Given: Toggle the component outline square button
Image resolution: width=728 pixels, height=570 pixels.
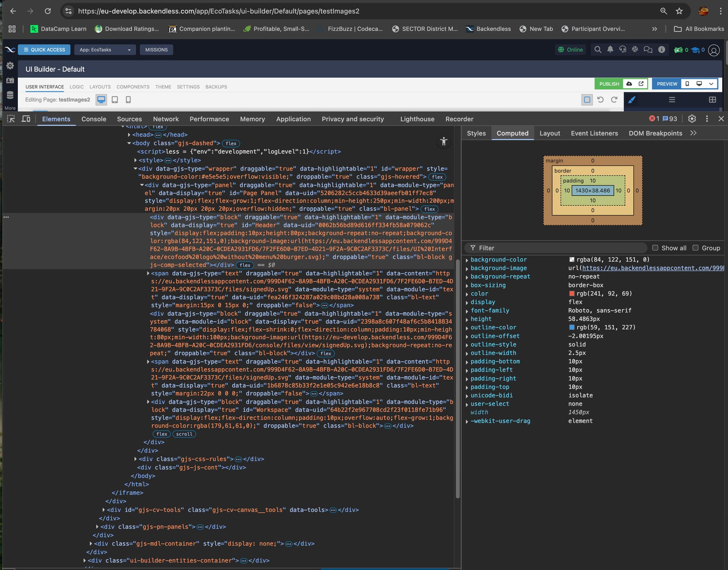Looking at the screenshot, I should point(587,100).
